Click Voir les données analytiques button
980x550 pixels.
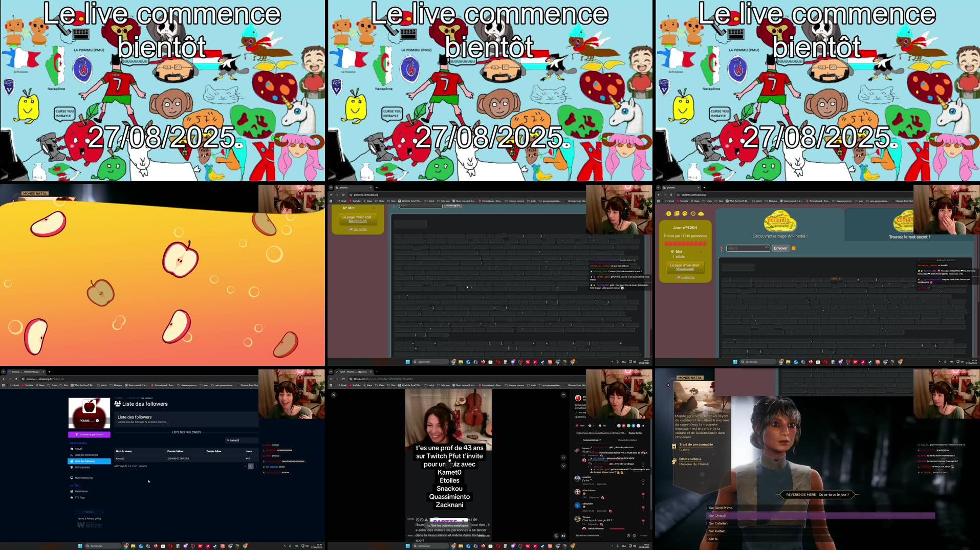(x=448, y=525)
